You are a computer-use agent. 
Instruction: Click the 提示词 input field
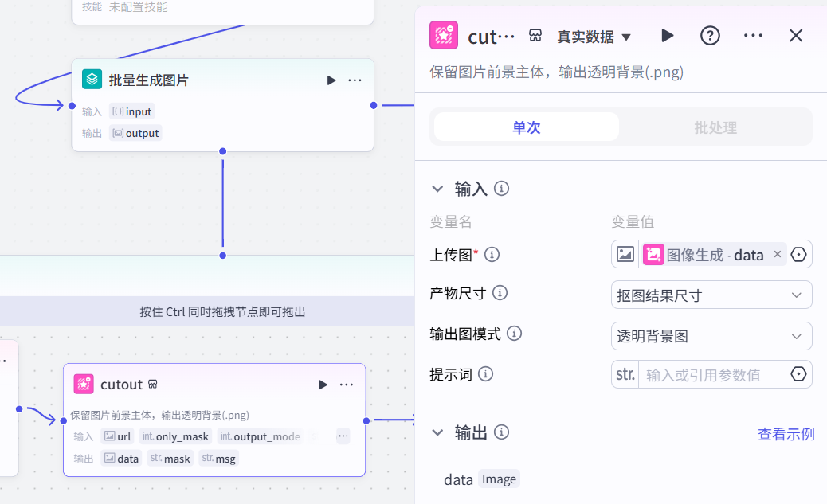712,375
